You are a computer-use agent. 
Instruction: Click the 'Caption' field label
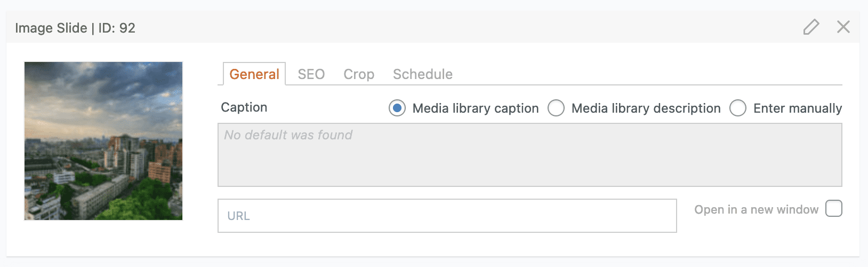(x=244, y=107)
